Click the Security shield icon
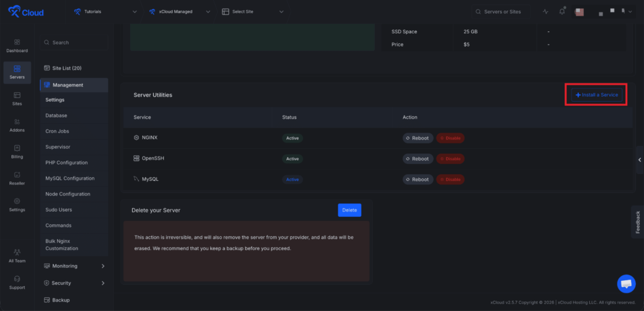The width and height of the screenshot is (644, 311). point(47,283)
